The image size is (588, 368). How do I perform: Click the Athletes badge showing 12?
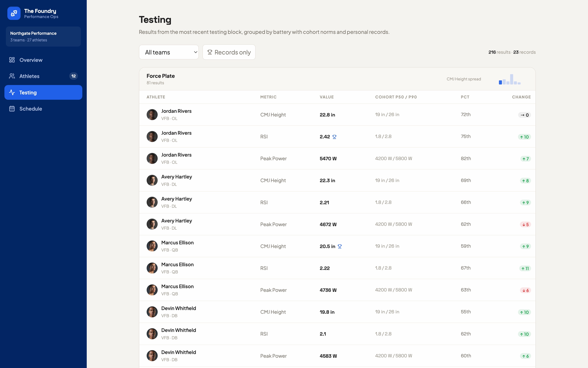(x=74, y=76)
